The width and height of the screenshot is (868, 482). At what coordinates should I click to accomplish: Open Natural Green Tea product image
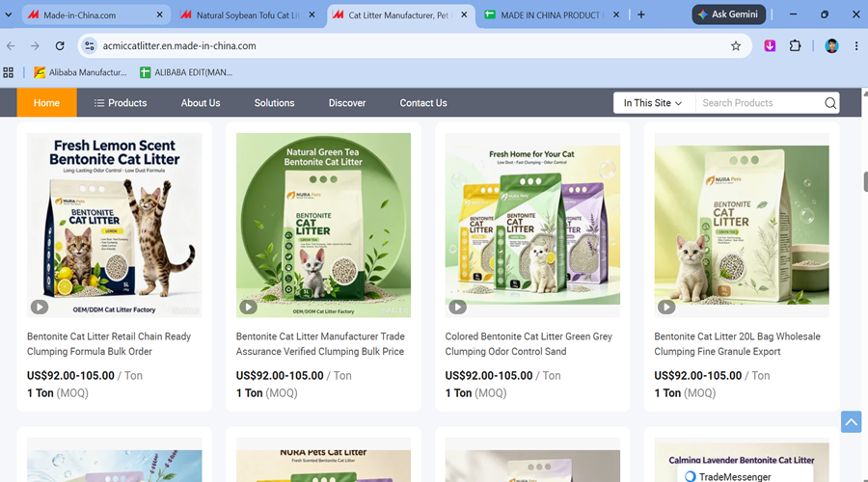pyautogui.click(x=323, y=226)
